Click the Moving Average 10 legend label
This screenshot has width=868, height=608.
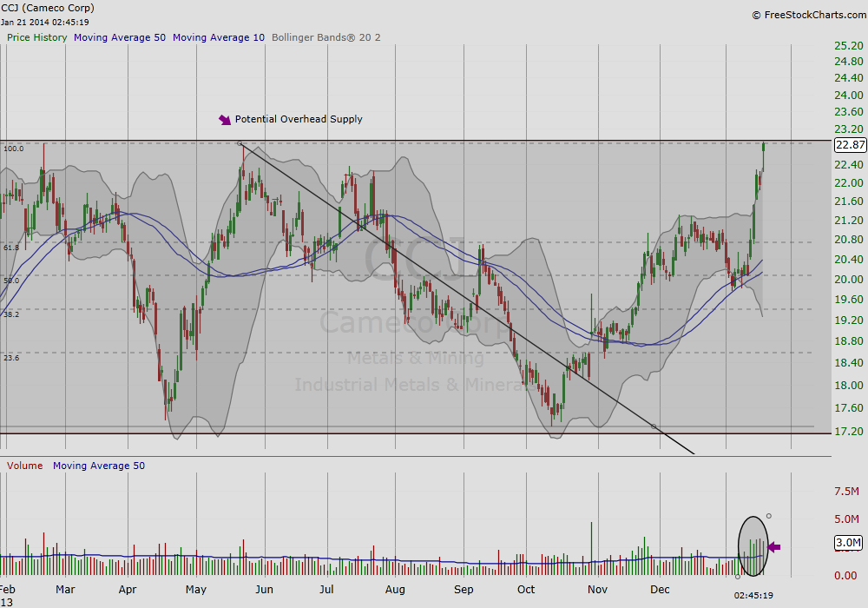coord(219,37)
